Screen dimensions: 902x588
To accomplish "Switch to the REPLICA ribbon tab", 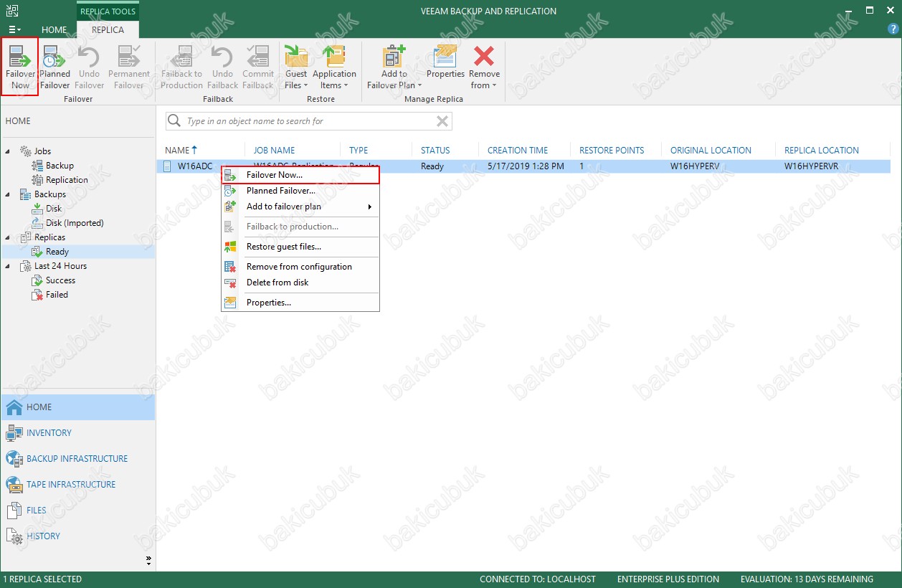I will (x=108, y=30).
